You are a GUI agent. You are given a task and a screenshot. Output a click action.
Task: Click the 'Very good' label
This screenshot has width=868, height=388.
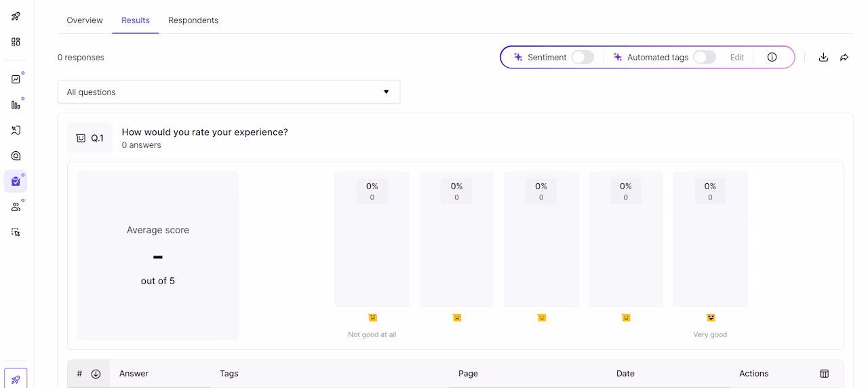(x=710, y=334)
